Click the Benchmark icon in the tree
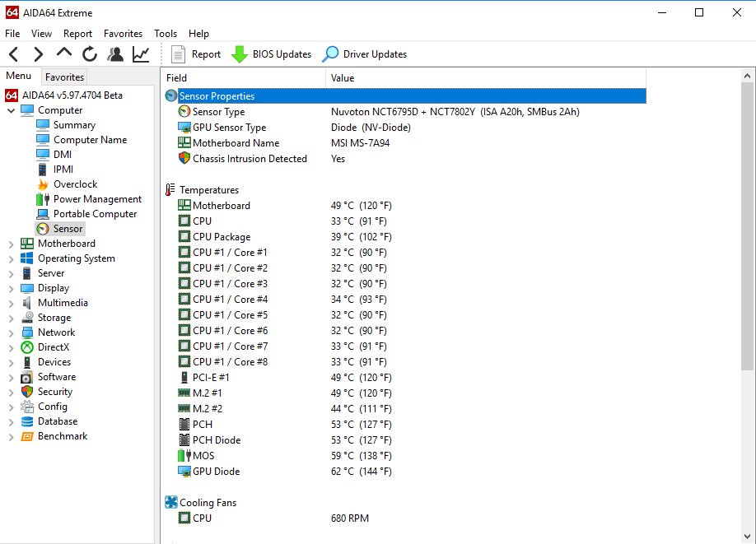 (27, 436)
